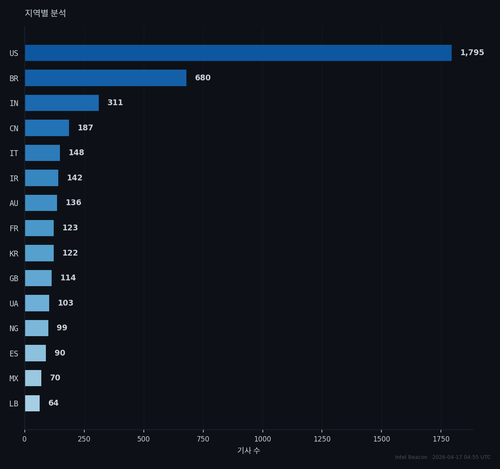Click the CN country axis label

coord(14,128)
